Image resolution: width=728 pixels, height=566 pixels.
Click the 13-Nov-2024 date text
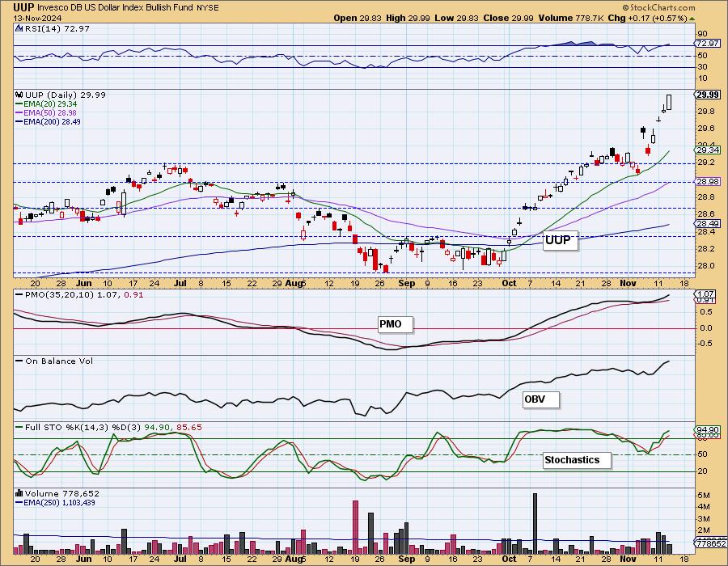pyautogui.click(x=37, y=18)
